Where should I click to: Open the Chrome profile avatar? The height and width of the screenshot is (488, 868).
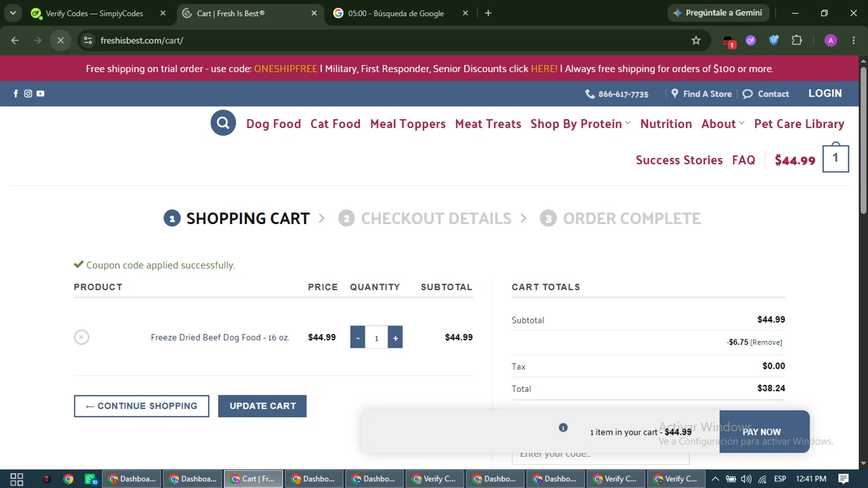[830, 41]
